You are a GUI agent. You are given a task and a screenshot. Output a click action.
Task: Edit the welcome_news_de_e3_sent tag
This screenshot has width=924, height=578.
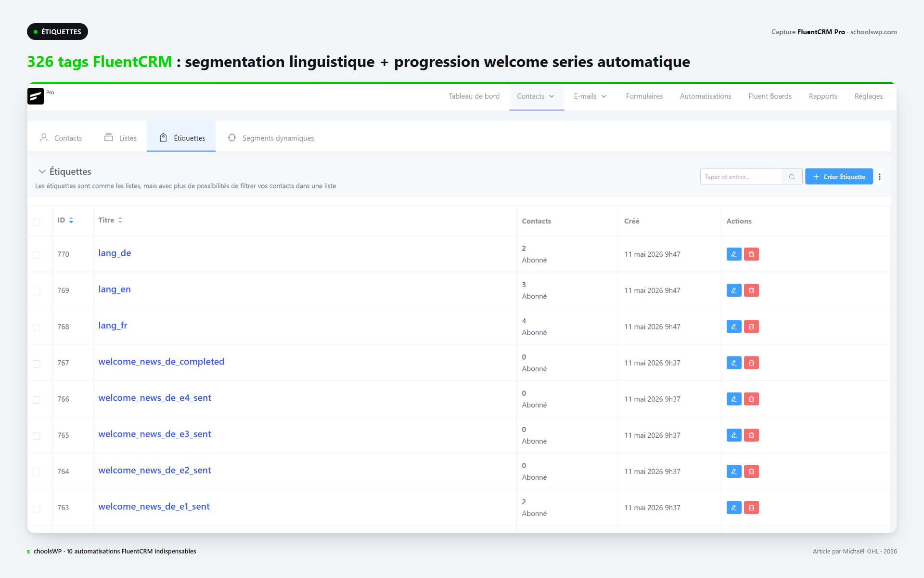tap(734, 435)
